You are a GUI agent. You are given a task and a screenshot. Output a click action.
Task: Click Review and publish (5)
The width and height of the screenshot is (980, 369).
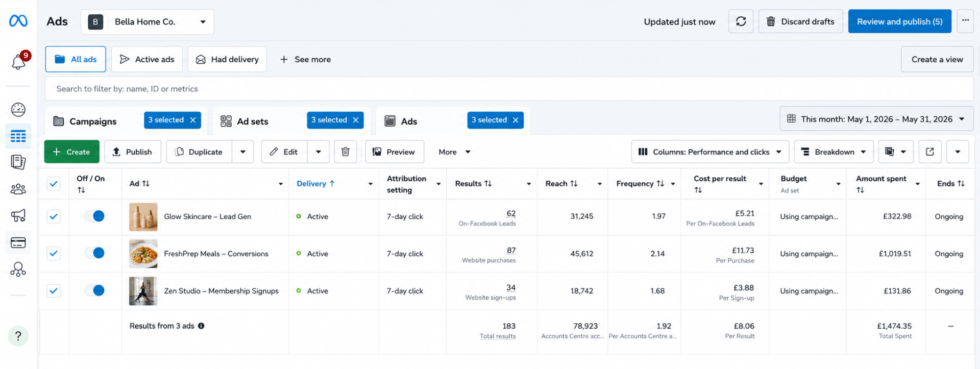pyautogui.click(x=899, y=21)
